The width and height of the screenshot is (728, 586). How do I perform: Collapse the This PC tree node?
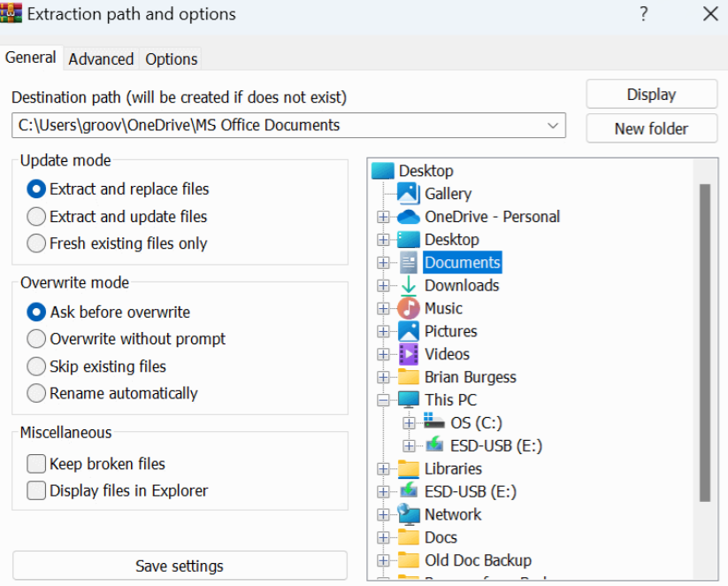coord(383,400)
